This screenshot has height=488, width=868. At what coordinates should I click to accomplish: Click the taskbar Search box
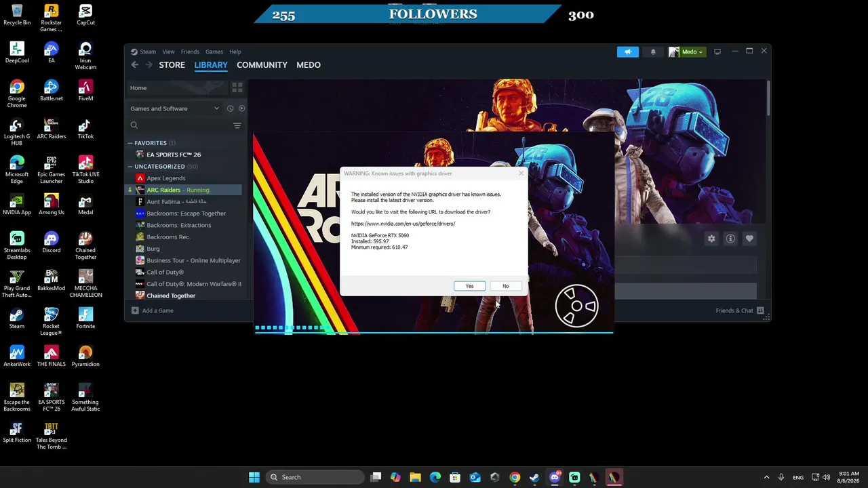click(x=314, y=477)
